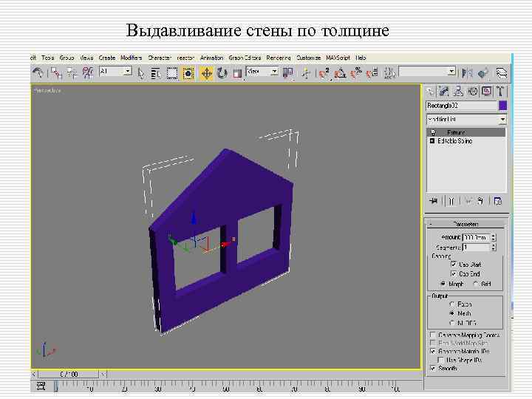Open Edit Named Selection Sets icon

pos(389,73)
